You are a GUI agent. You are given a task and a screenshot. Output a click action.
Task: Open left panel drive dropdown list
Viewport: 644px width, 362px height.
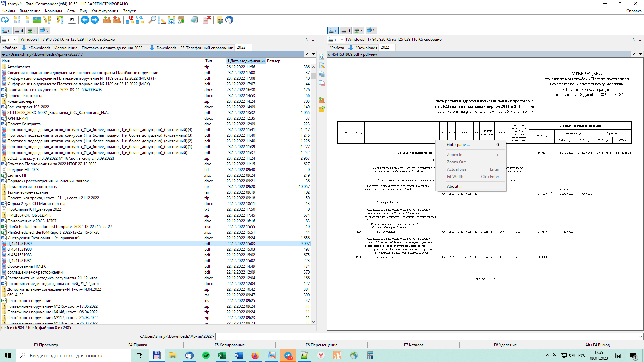tap(15, 39)
